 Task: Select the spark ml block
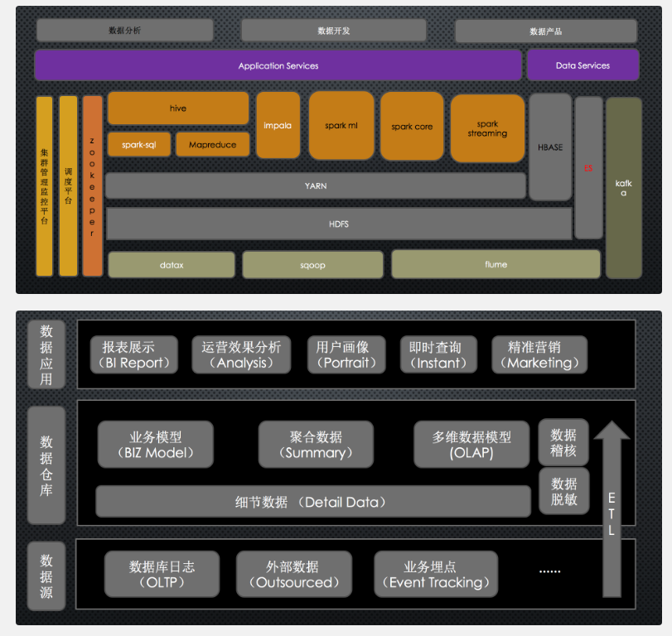(x=341, y=126)
